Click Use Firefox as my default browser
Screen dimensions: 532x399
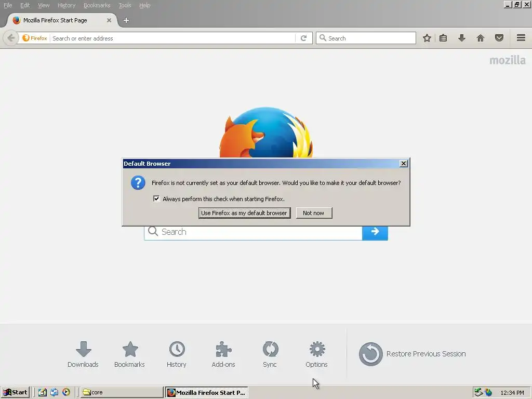244,213
